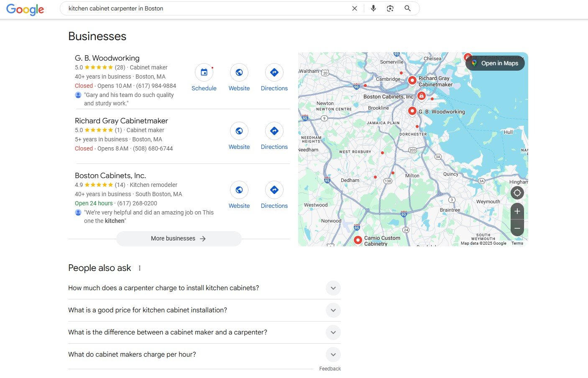
Task: Click the Google logo
Action: point(25,9)
